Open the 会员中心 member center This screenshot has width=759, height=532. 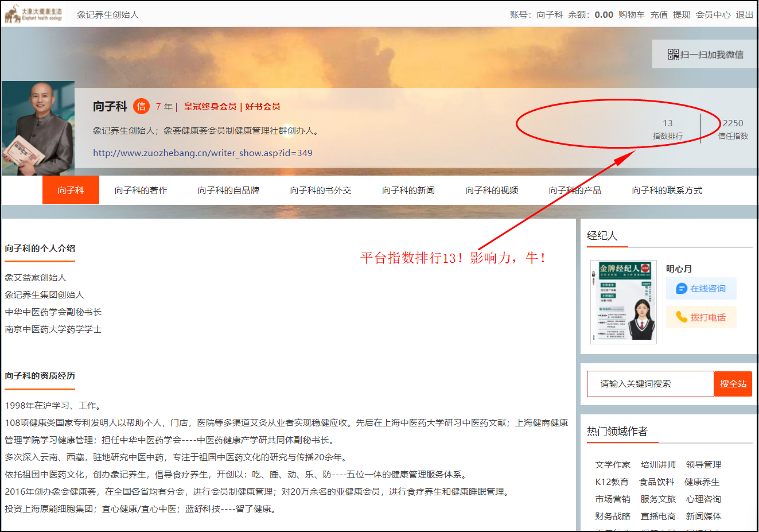click(x=713, y=15)
